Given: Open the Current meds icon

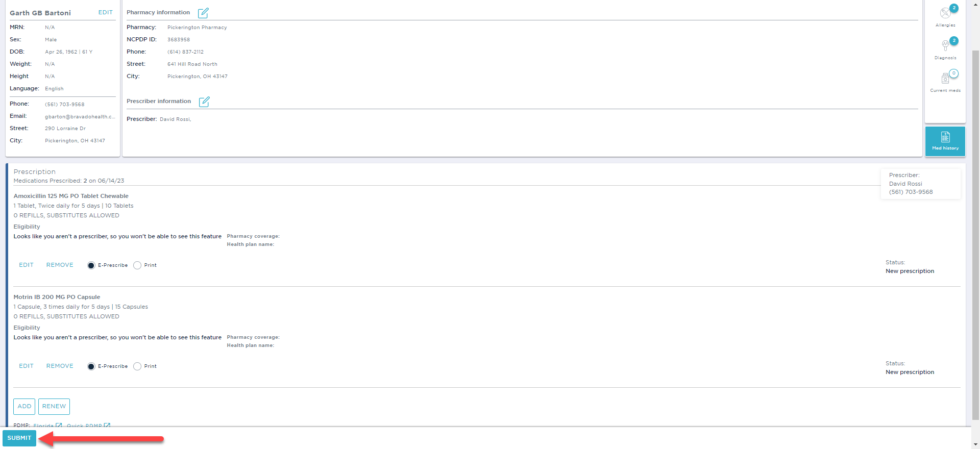Looking at the screenshot, I should pos(945,79).
